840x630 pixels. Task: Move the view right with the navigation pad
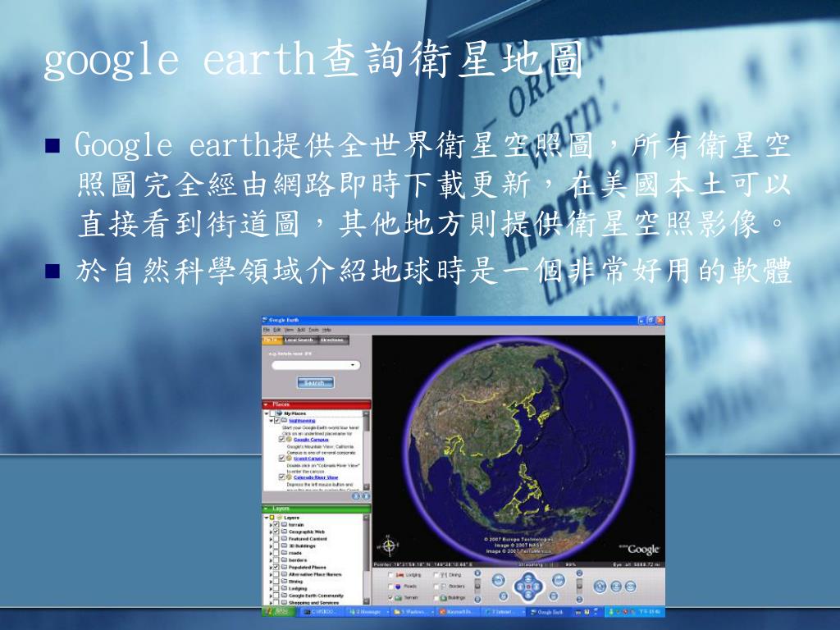pos(536,587)
